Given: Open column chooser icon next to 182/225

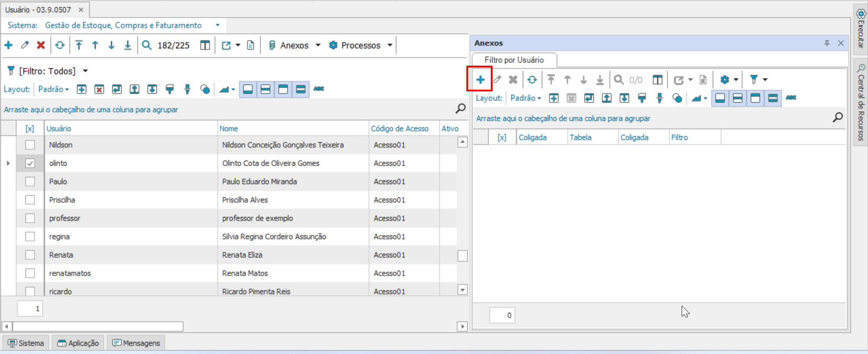Looking at the screenshot, I should coord(205,45).
